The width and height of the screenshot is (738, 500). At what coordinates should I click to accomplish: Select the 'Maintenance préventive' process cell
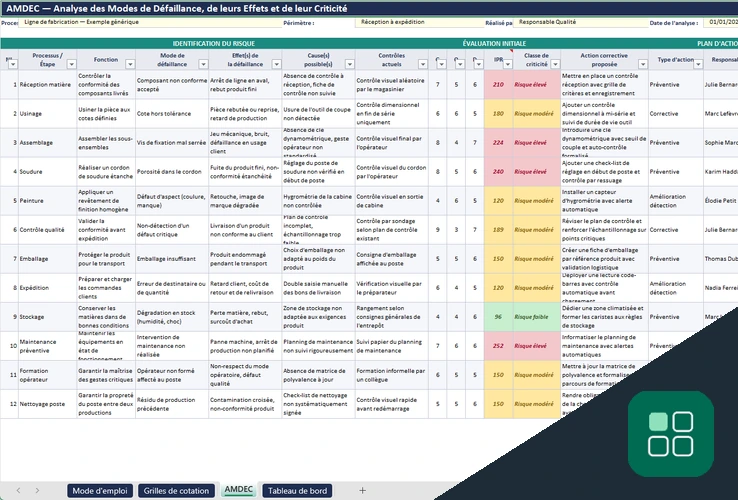point(48,346)
